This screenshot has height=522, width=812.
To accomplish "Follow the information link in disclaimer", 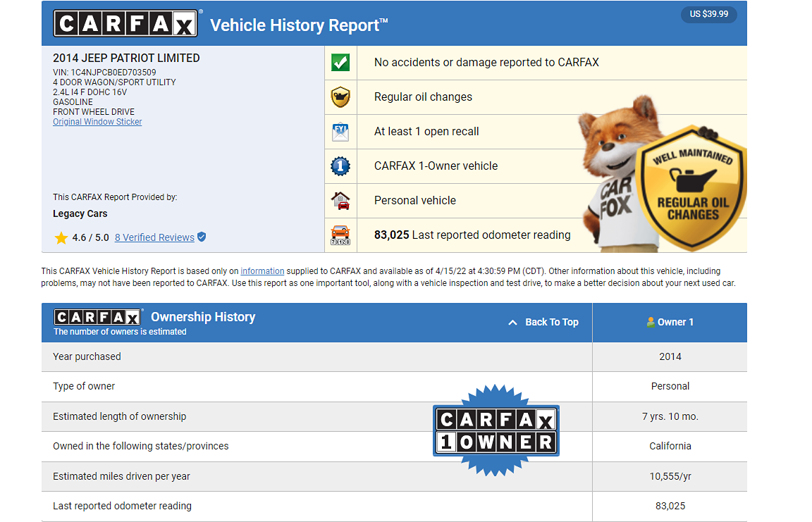I will click(262, 271).
